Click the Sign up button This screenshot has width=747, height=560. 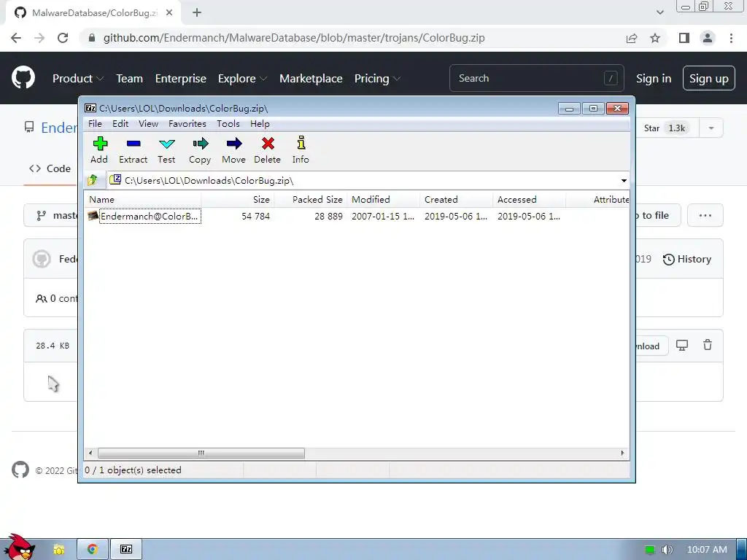708,79
